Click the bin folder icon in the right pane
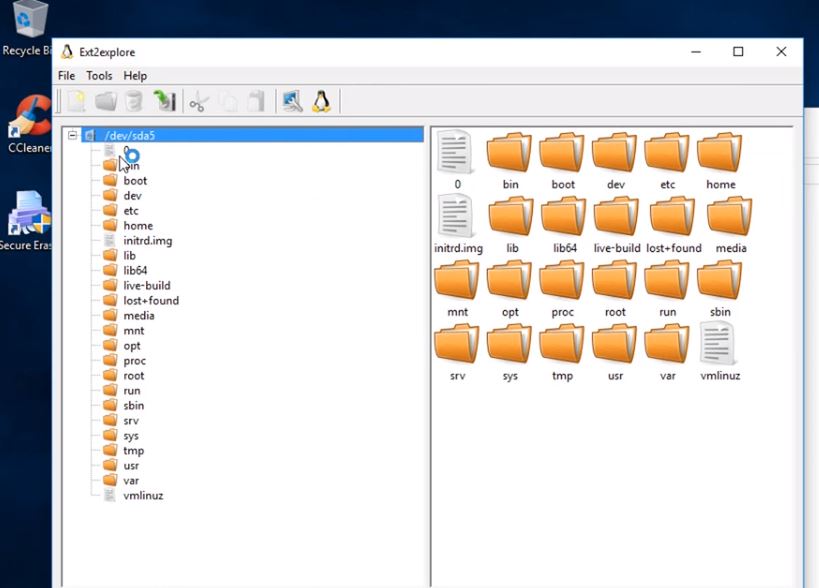This screenshot has height=588, width=819. click(509, 152)
